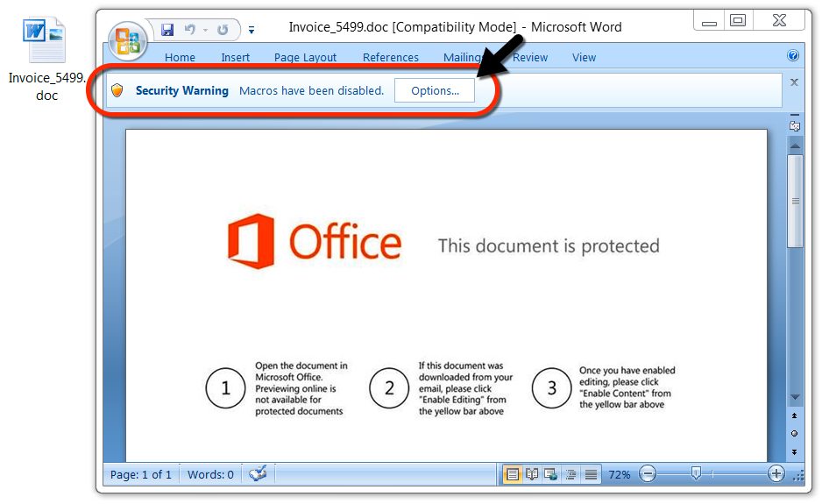
Task: Switch to the Page Layout tab
Action: pos(305,57)
